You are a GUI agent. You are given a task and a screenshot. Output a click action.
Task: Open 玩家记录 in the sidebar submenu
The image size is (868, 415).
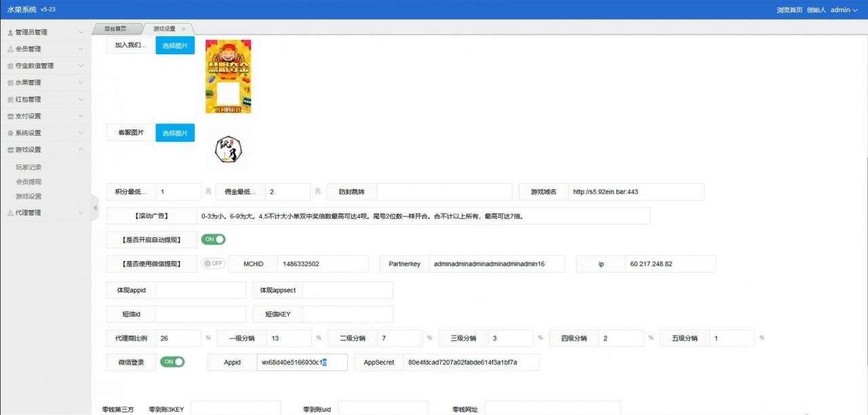click(28, 167)
